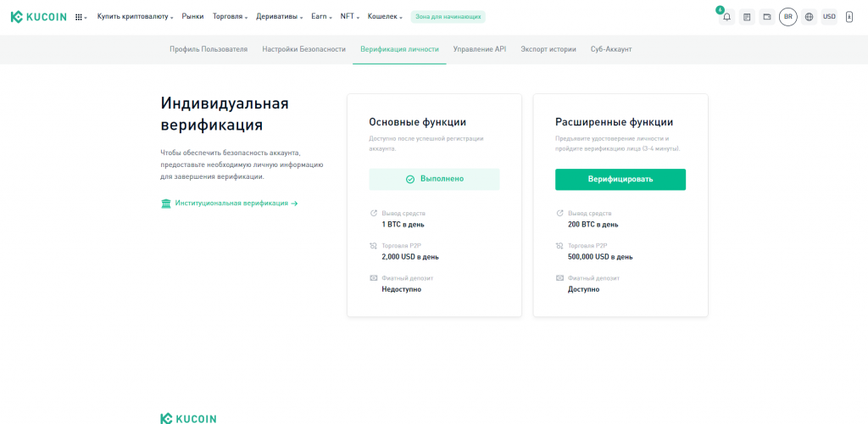The width and height of the screenshot is (868, 424).
Task: Click the mobile app download icon
Action: click(849, 17)
